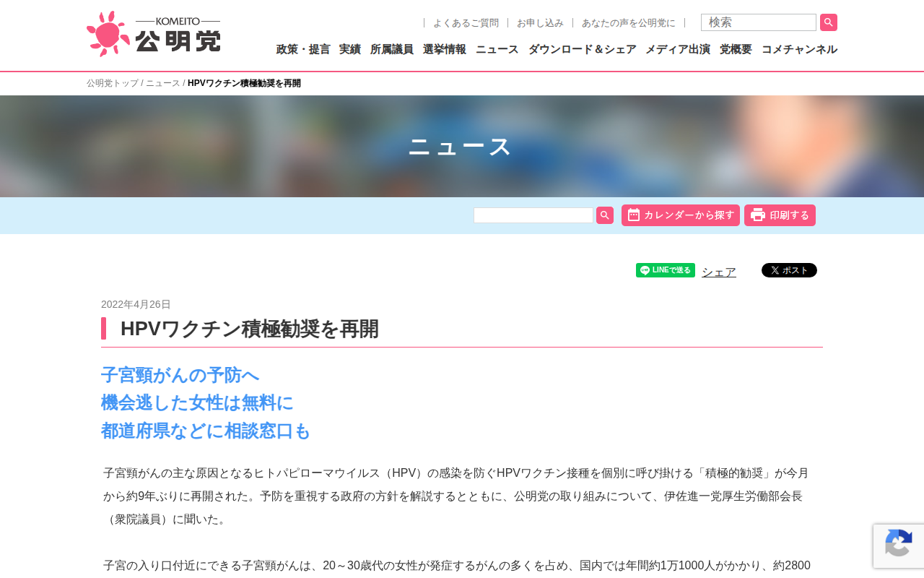This screenshot has width=924, height=578.
Task: Click the カレンダーから探す button
Action: click(x=681, y=215)
